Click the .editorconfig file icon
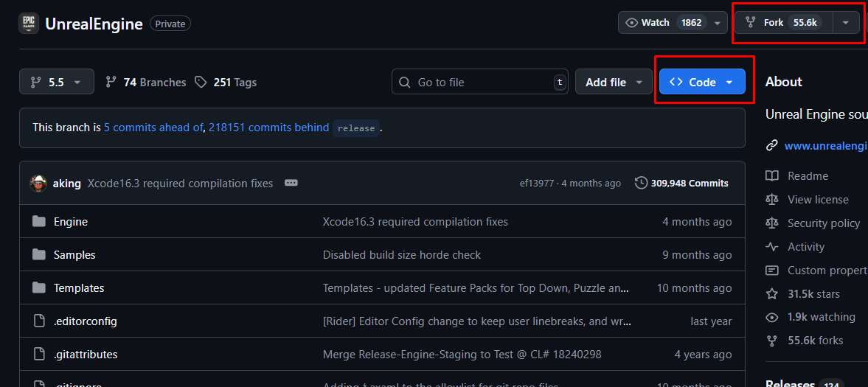Viewport: 868px width, 387px height. click(x=39, y=321)
